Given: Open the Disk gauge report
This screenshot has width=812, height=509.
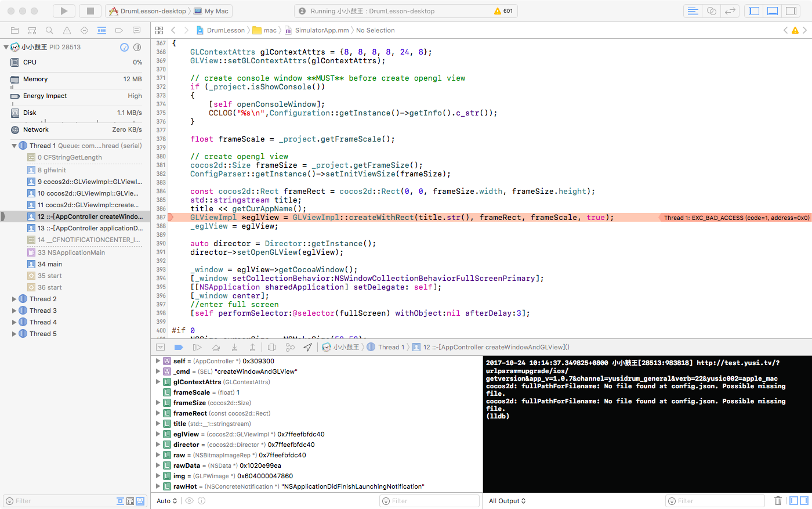Looking at the screenshot, I should pos(75,113).
